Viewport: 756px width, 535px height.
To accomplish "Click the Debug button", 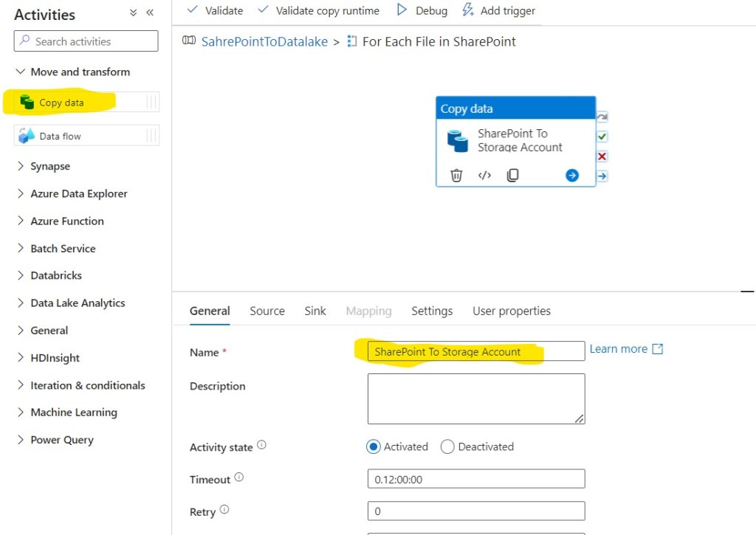I will point(422,10).
